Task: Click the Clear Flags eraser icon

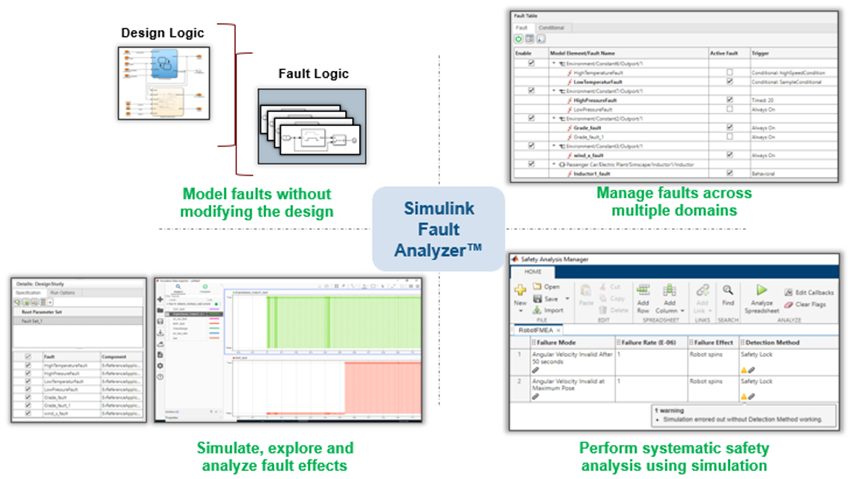Action: 789,304
